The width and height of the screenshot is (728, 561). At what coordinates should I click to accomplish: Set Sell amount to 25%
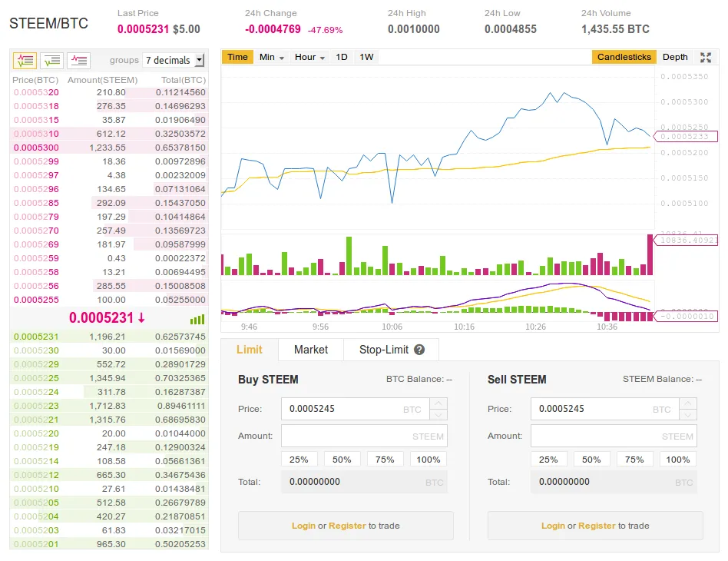pyautogui.click(x=548, y=460)
